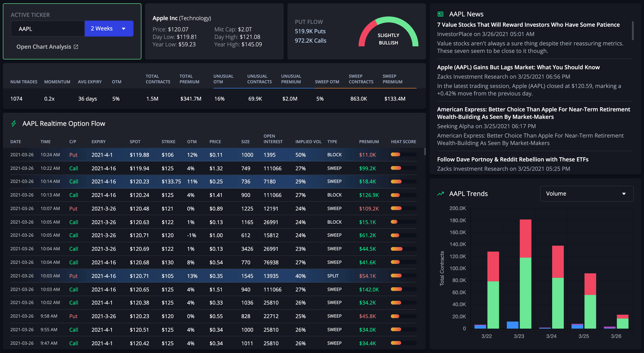644x353 pixels.
Task: Click the lightning bolt icon beside Realtime Option Flow
Action: [x=14, y=123]
